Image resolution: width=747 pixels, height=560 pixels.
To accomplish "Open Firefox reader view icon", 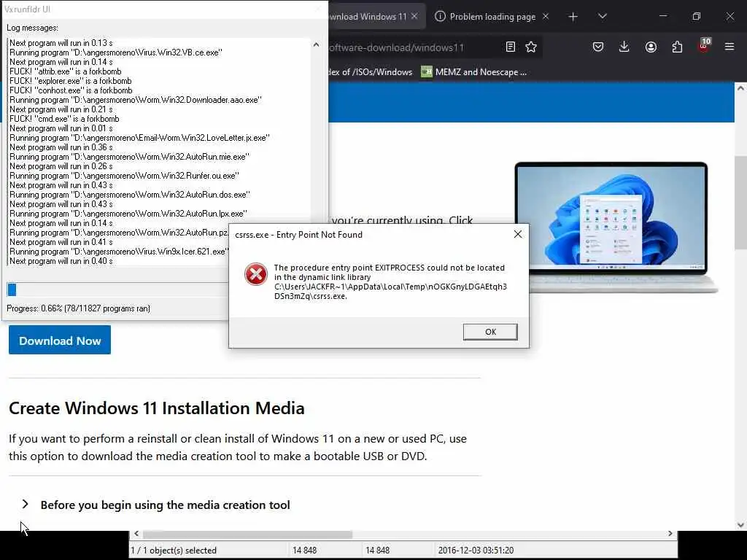I will [510, 47].
